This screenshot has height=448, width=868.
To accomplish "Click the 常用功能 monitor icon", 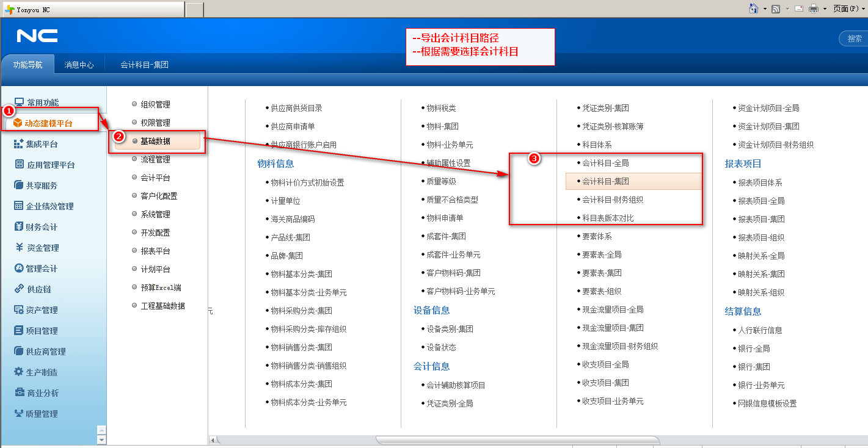I will coord(19,103).
